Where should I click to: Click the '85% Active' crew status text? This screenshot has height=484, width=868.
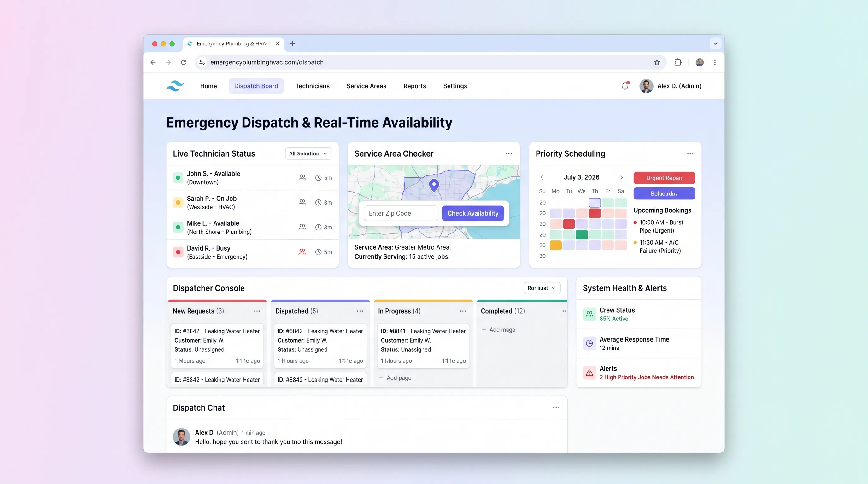point(613,319)
